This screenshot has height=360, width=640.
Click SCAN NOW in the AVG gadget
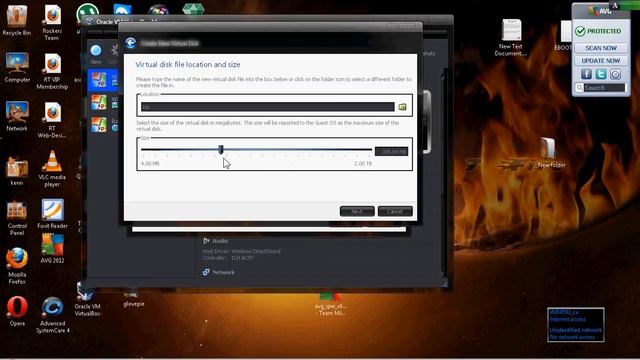point(601,48)
